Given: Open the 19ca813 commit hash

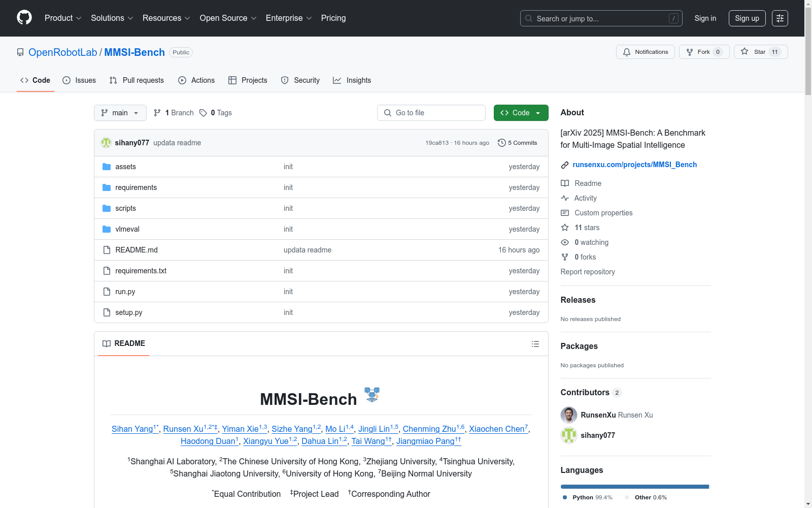Looking at the screenshot, I should (437, 143).
